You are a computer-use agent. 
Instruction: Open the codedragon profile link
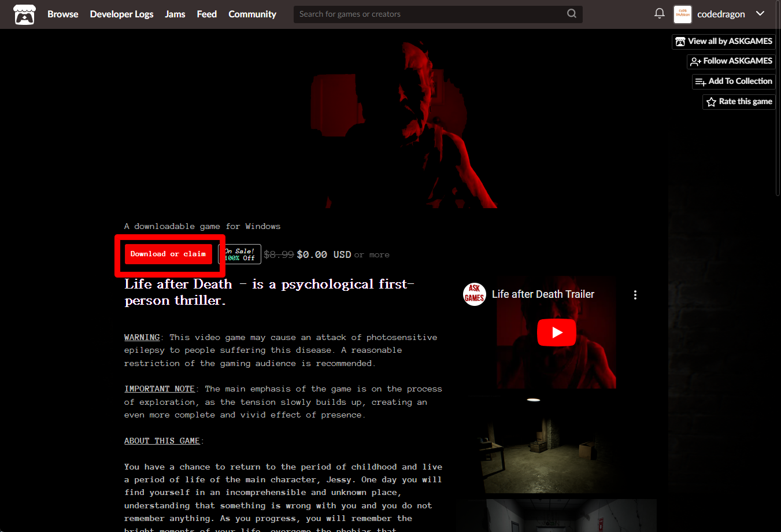click(721, 14)
